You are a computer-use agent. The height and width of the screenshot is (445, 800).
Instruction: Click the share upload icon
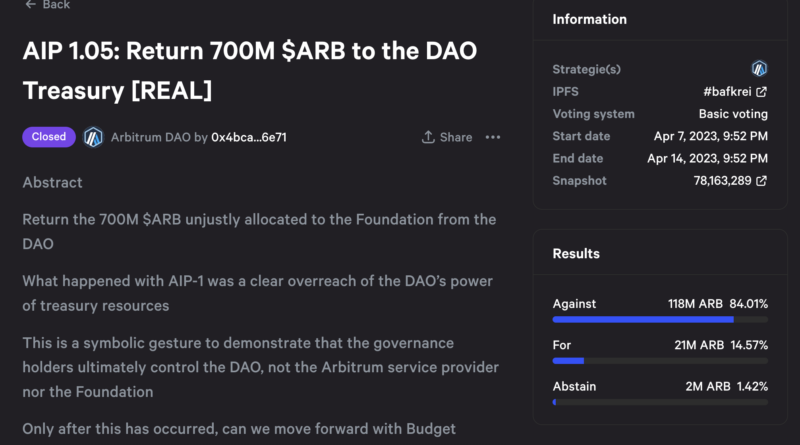(x=428, y=137)
